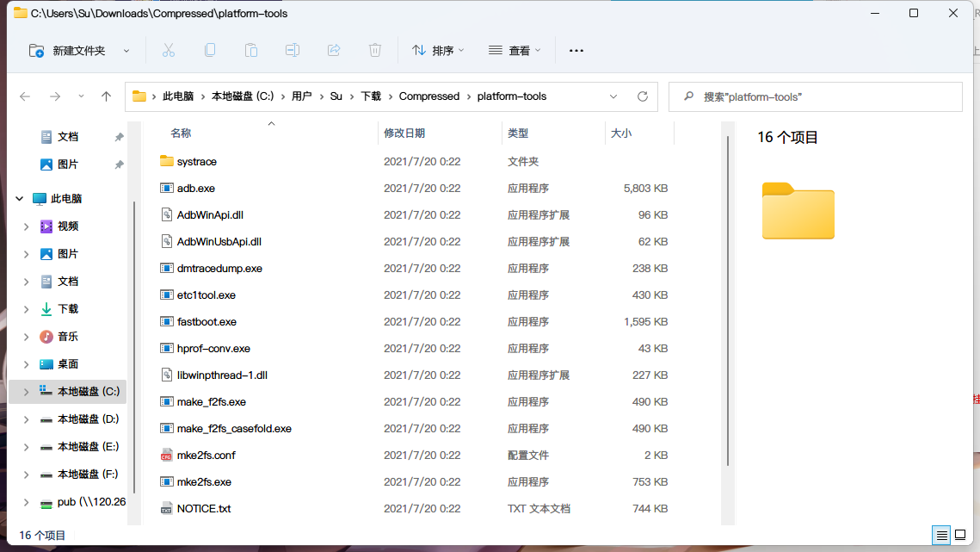
Task: Open recent locations dropdown chevron
Action: pyautogui.click(x=81, y=96)
